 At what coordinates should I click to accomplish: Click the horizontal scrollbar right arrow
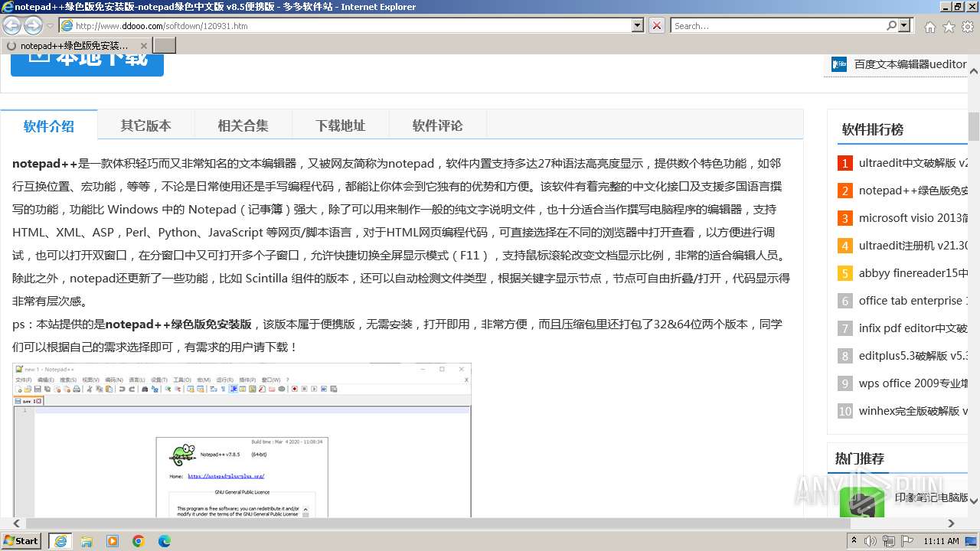coord(952,523)
